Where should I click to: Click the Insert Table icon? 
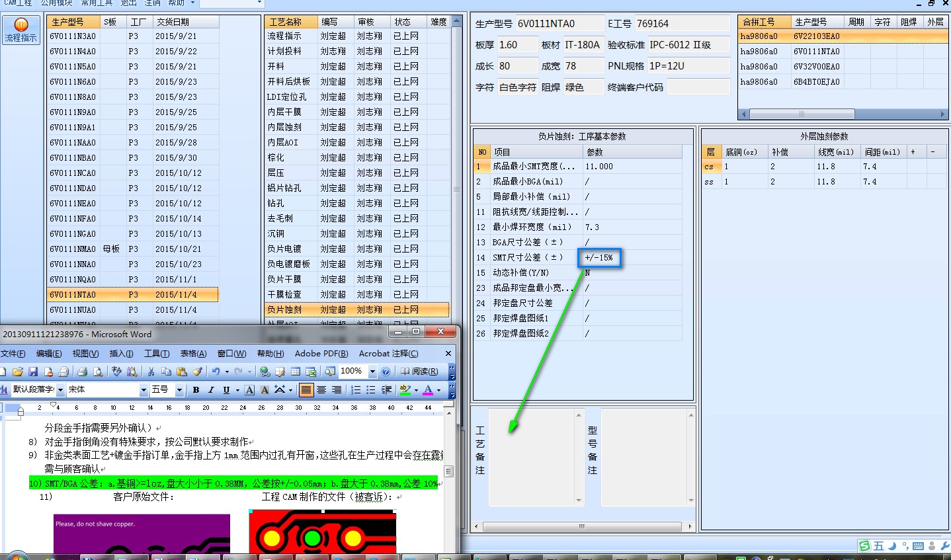[x=296, y=372]
